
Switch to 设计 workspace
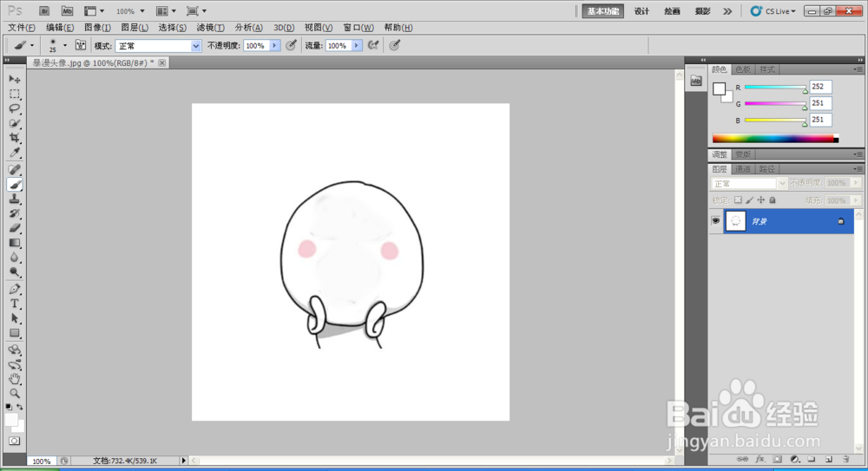(x=641, y=11)
